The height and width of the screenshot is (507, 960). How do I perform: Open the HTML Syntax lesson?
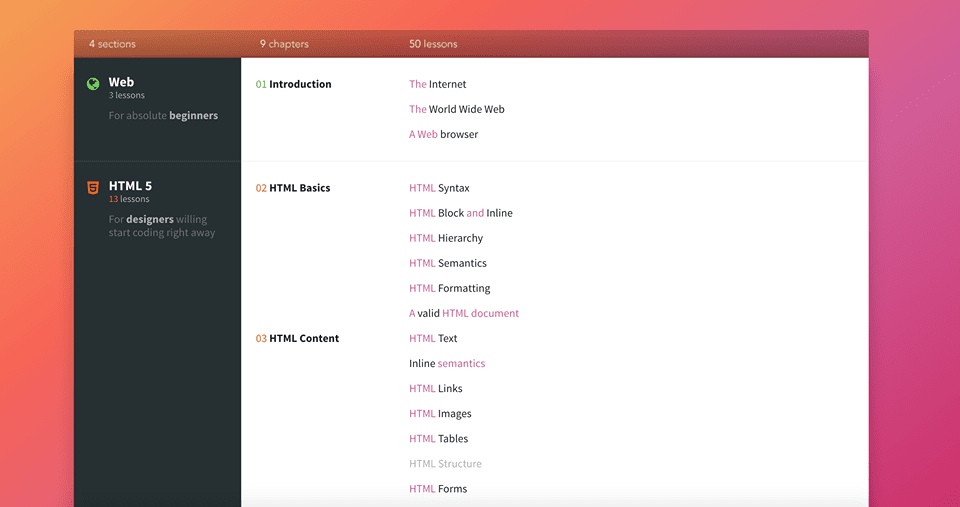(439, 188)
